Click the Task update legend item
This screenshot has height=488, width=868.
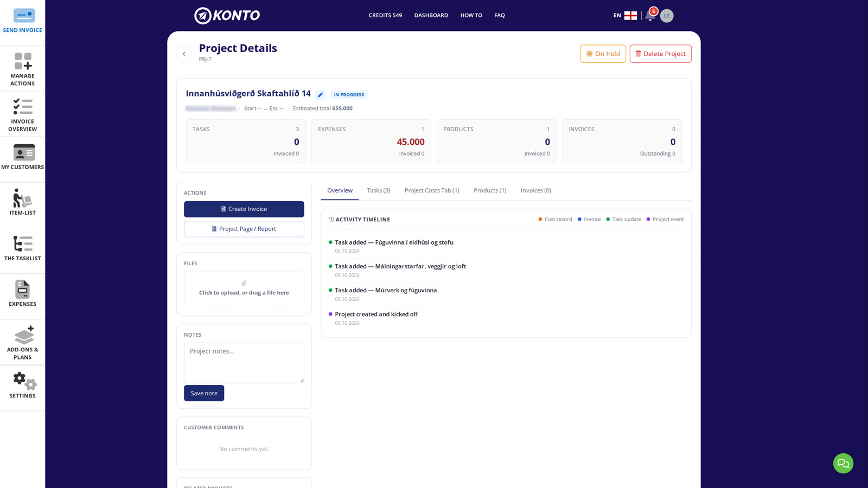(623, 220)
